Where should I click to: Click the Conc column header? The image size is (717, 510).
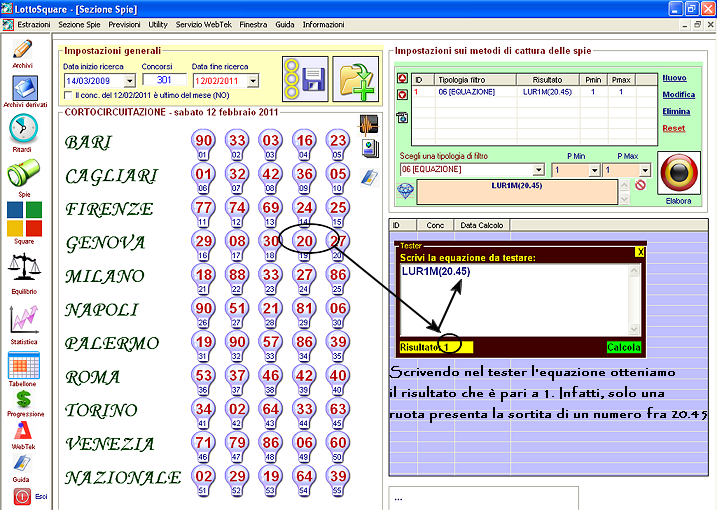pos(435,225)
